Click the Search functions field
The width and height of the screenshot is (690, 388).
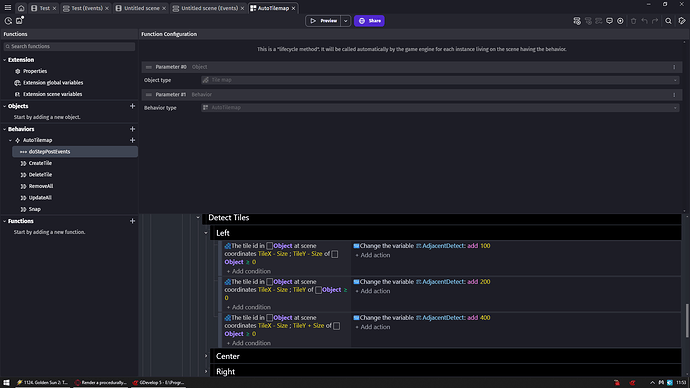[69, 47]
